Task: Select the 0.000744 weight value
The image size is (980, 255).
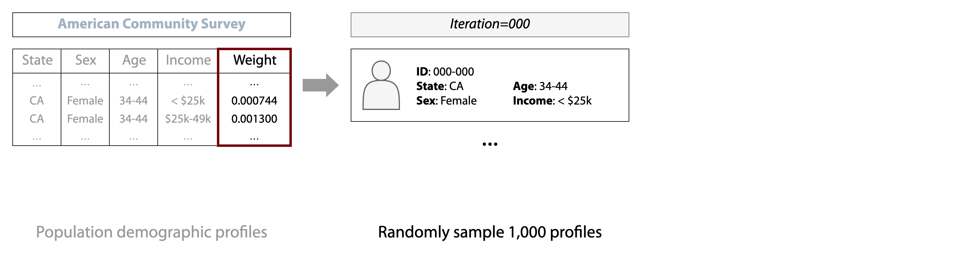Action: [x=254, y=101]
